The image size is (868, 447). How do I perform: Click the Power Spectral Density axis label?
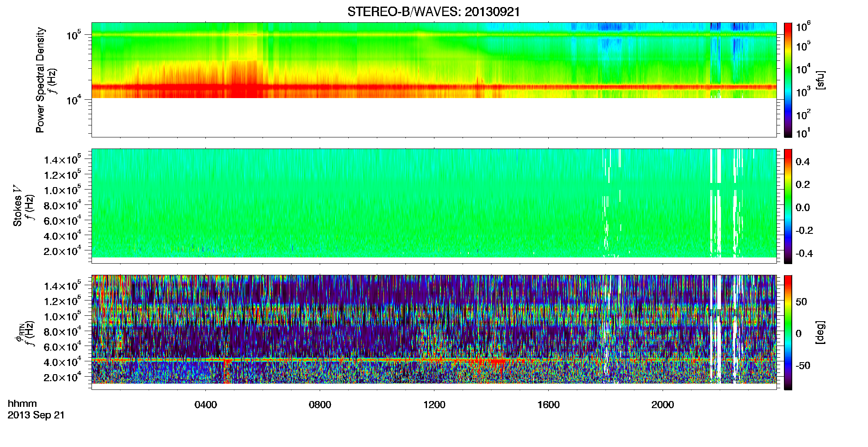click(40, 80)
